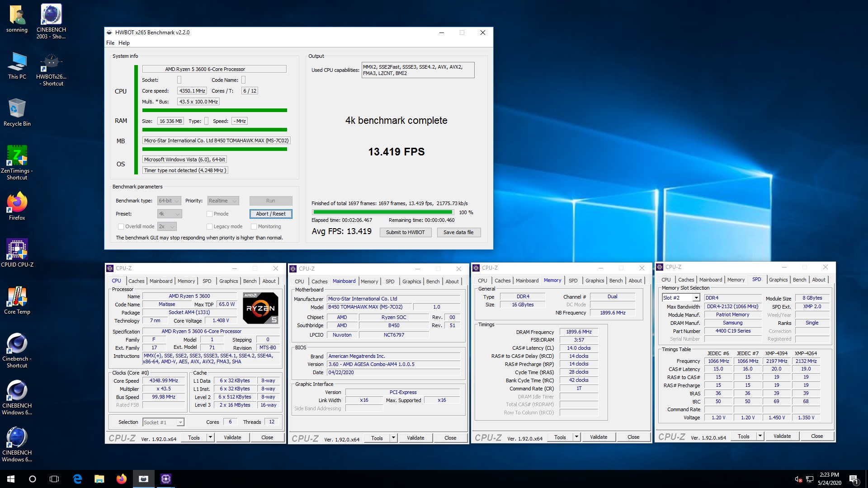This screenshot has width=868, height=488.
Task: Click Close in the Mainboard CPU-Z window
Action: pos(450,438)
